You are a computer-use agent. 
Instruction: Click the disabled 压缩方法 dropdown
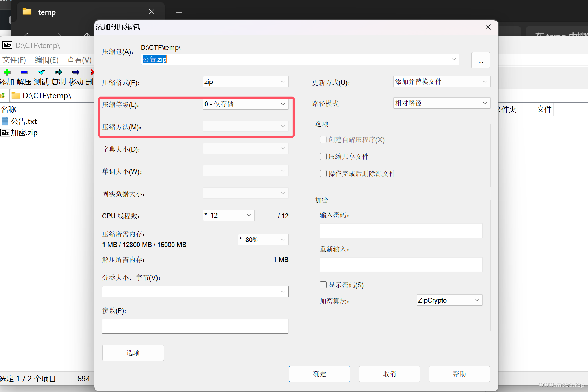point(246,126)
